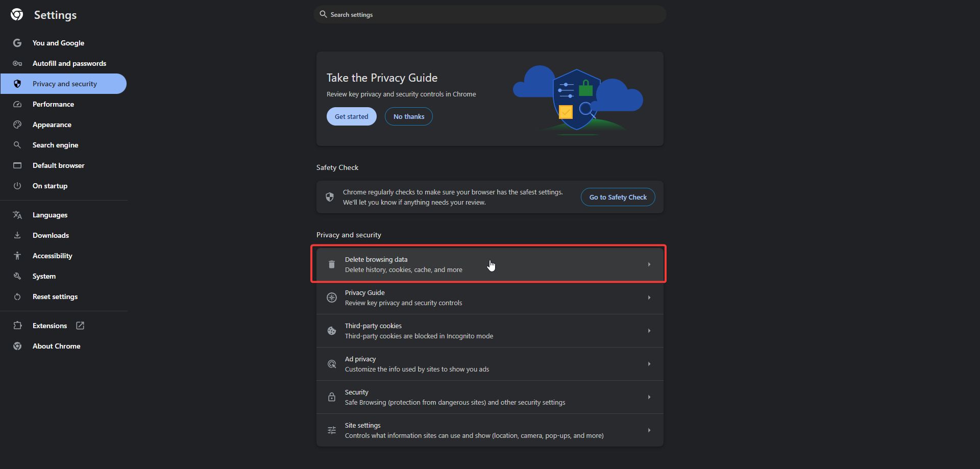
Task: Click the external link icon next to Extensions
Action: 80,326
